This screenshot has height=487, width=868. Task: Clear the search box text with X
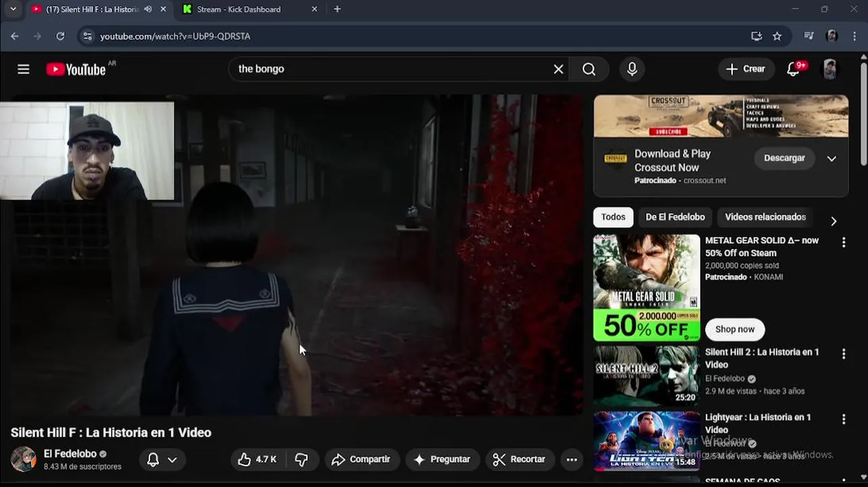(x=558, y=69)
